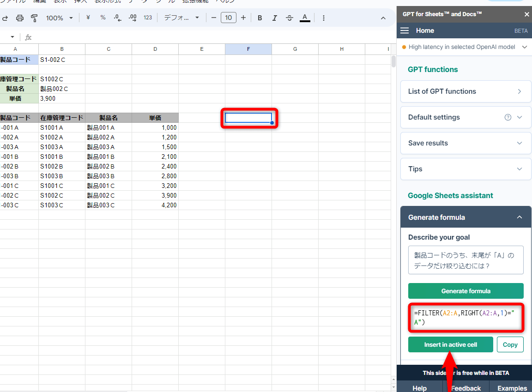Viewport: 532px width, 392px height.
Task: Select column B header
Action: [62, 49]
